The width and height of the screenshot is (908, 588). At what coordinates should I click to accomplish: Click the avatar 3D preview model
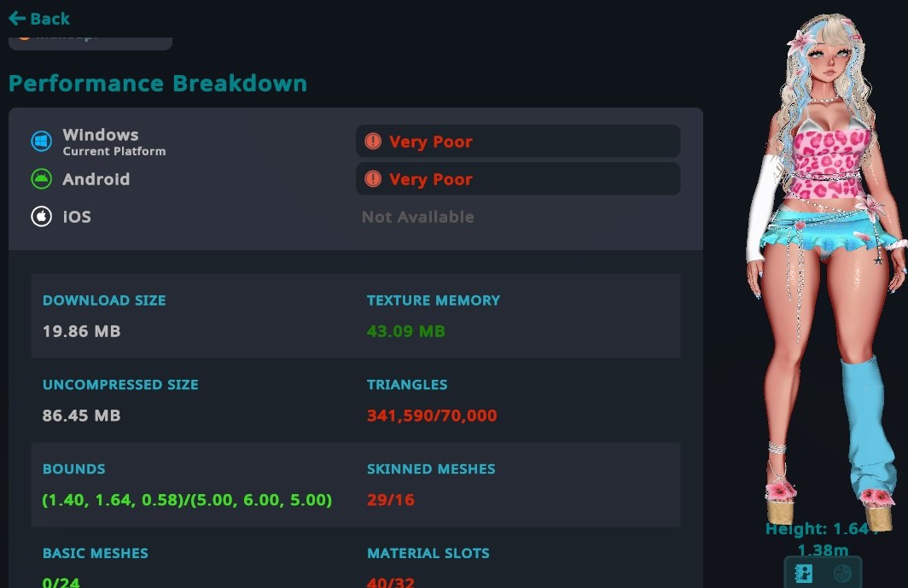[825, 266]
